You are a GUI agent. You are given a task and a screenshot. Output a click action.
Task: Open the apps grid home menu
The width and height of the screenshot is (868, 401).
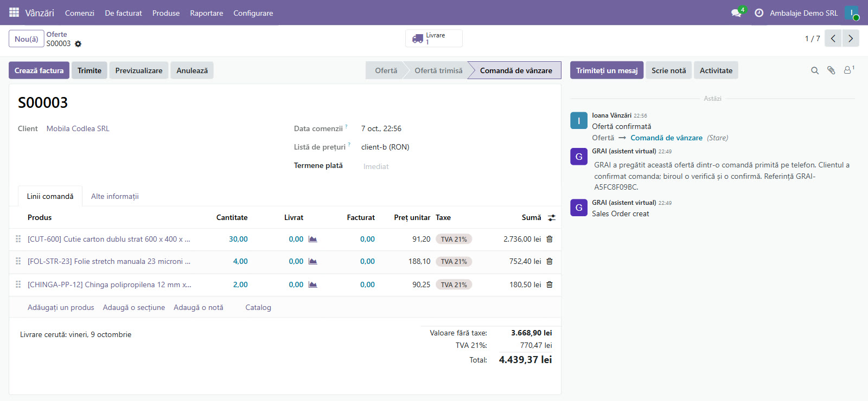(x=14, y=12)
